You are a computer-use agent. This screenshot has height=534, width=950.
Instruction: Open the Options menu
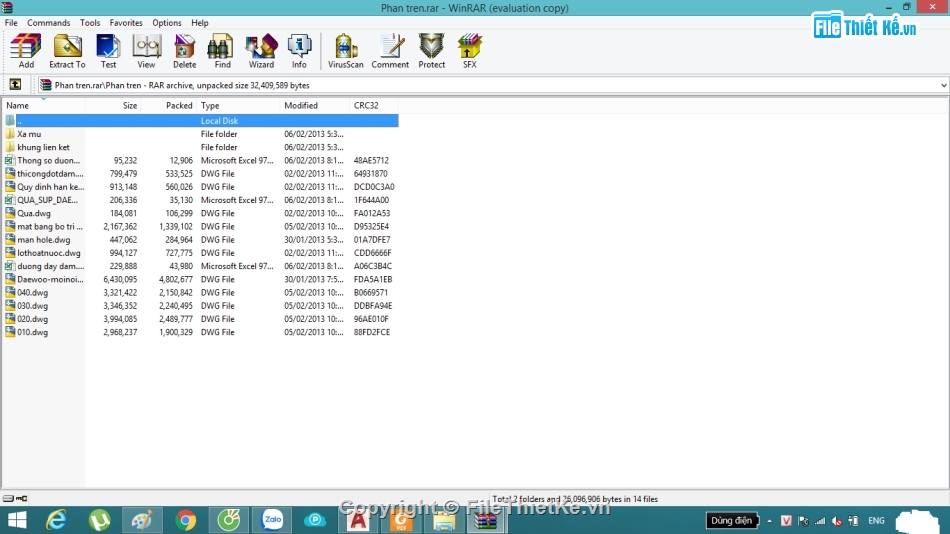click(167, 22)
